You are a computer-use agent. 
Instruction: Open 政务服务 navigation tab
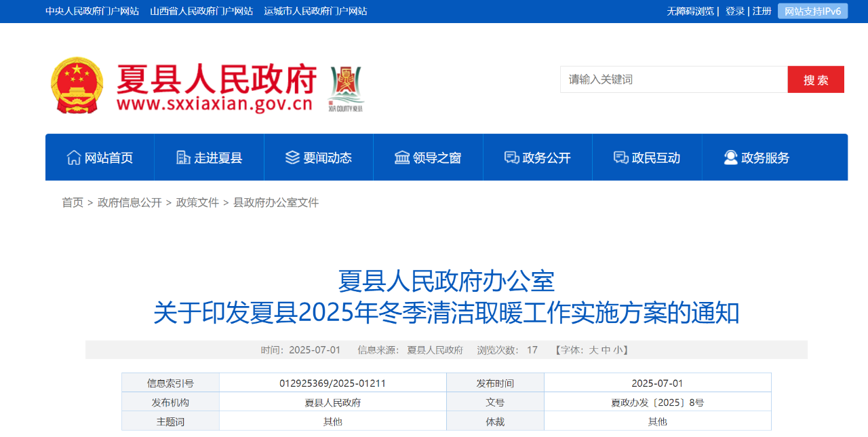[757, 157]
